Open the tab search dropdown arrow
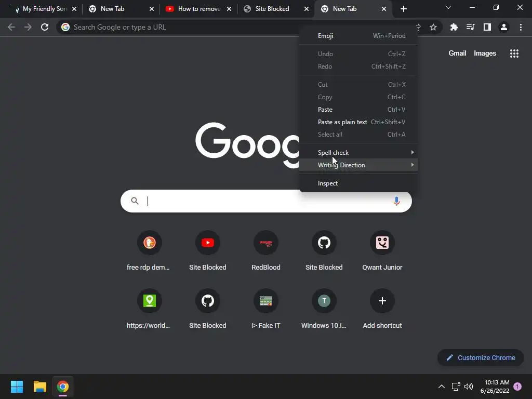Image resolution: width=532 pixels, height=399 pixels. click(x=448, y=7)
